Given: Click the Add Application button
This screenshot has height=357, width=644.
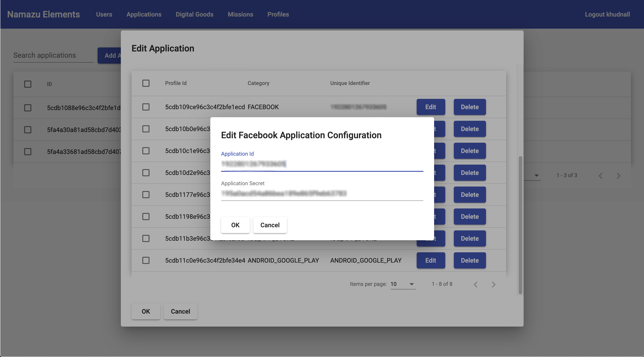Looking at the screenshot, I should coord(109,55).
